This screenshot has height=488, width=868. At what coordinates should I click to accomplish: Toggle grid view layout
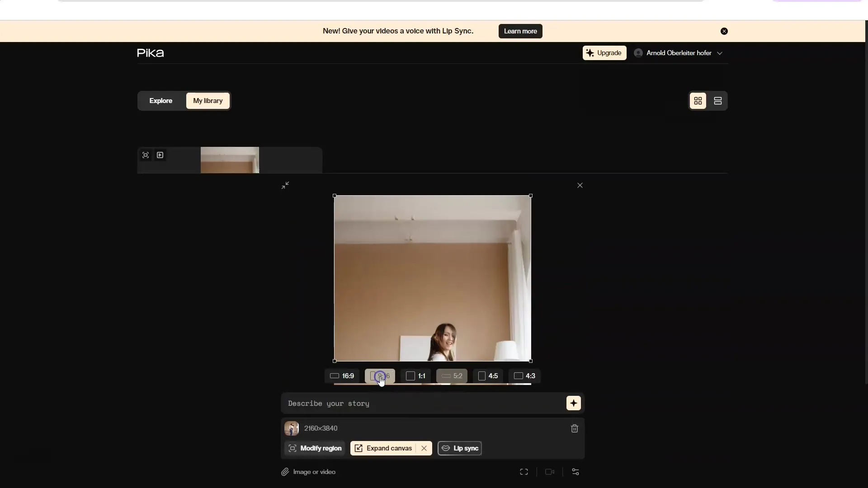[x=698, y=100]
